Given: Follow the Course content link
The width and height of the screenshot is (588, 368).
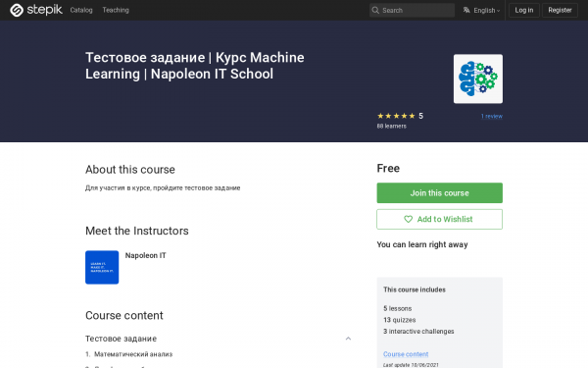Looking at the screenshot, I should click(406, 354).
